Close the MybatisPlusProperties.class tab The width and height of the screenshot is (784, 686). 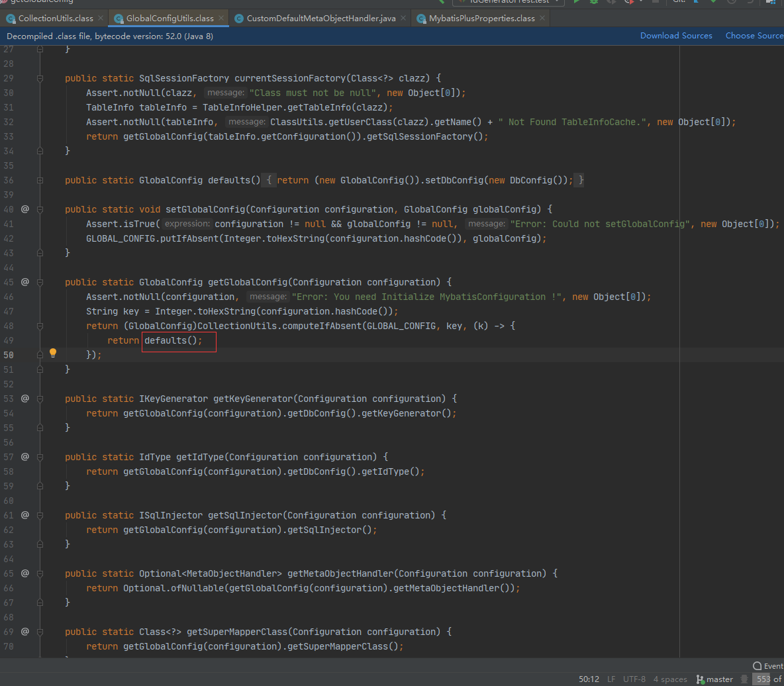542,18
